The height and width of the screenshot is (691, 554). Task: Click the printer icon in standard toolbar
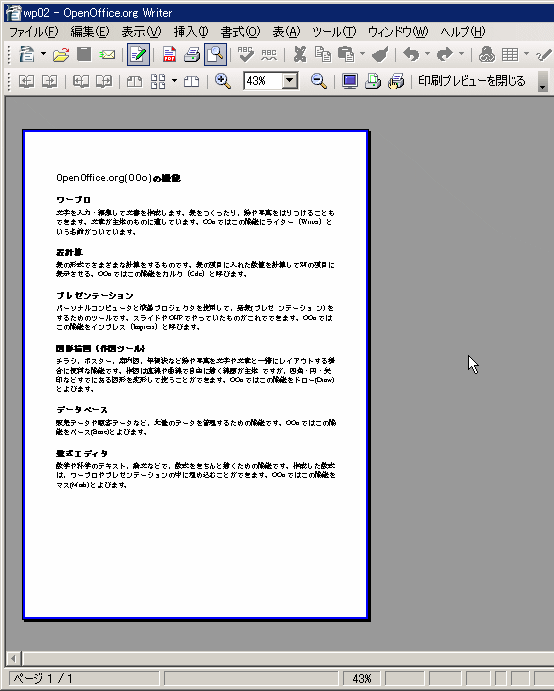tap(192, 55)
